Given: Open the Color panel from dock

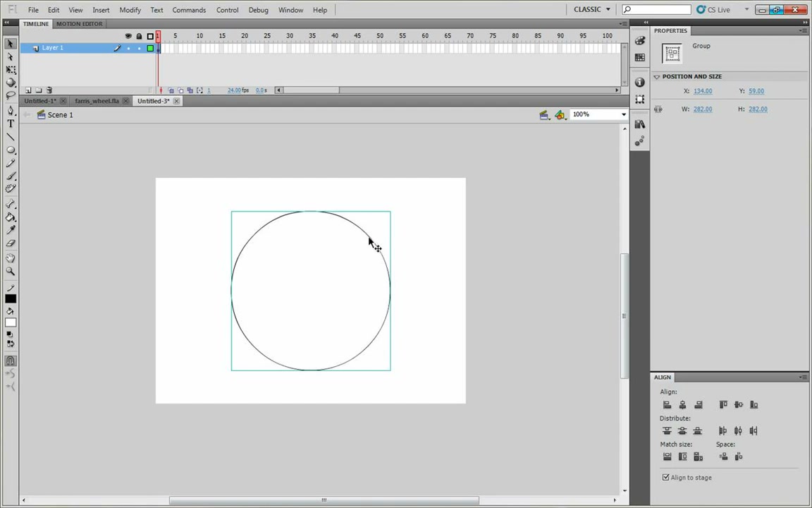Looking at the screenshot, I should pyautogui.click(x=640, y=41).
